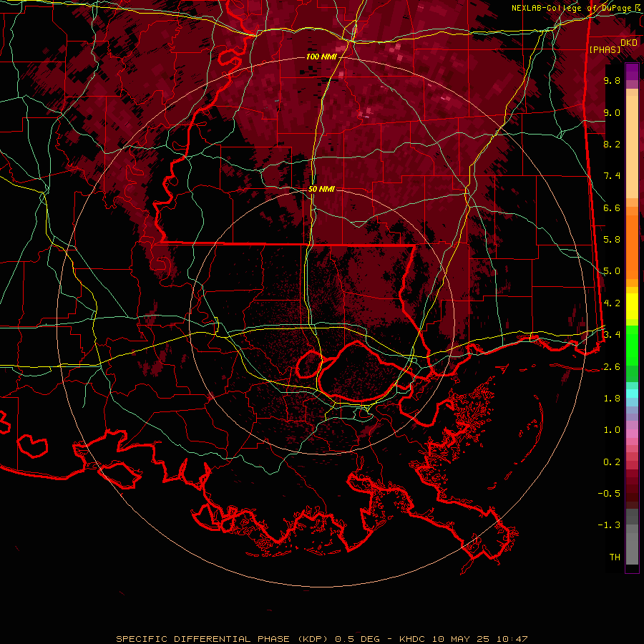644x644 pixels.
Task: Click the -0.5 value on the color scale
Action: (x=609, y=494)
